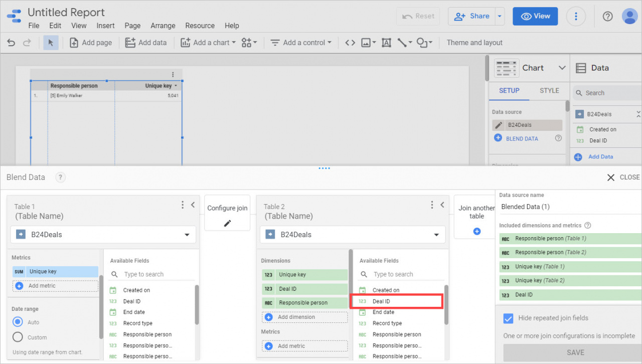The image size is (642, 364).
Task: Open the Table 1 B24Deals data source dropdown
Action: tap(103, 235)
